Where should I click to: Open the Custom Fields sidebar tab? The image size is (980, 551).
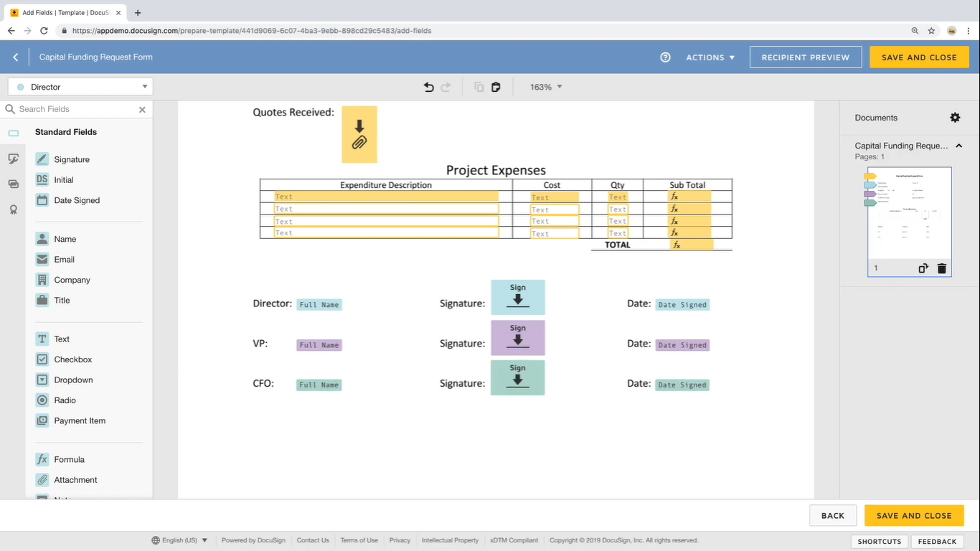pos(13,159)
